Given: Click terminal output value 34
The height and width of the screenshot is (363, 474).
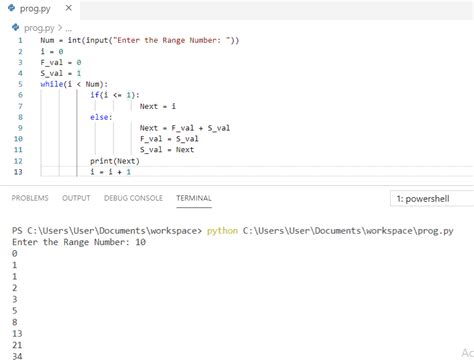Looking at the screenshot, I should (x=17, y=356).
